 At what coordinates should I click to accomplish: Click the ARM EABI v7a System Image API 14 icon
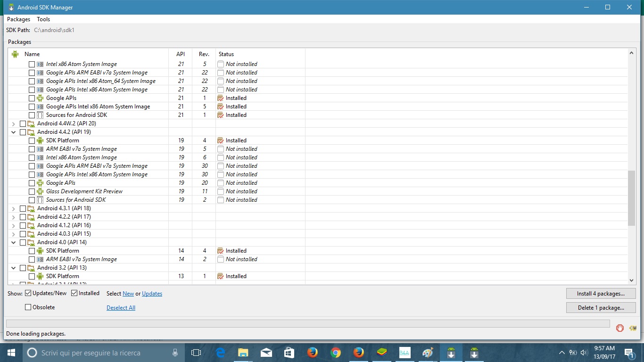[40, 259]
